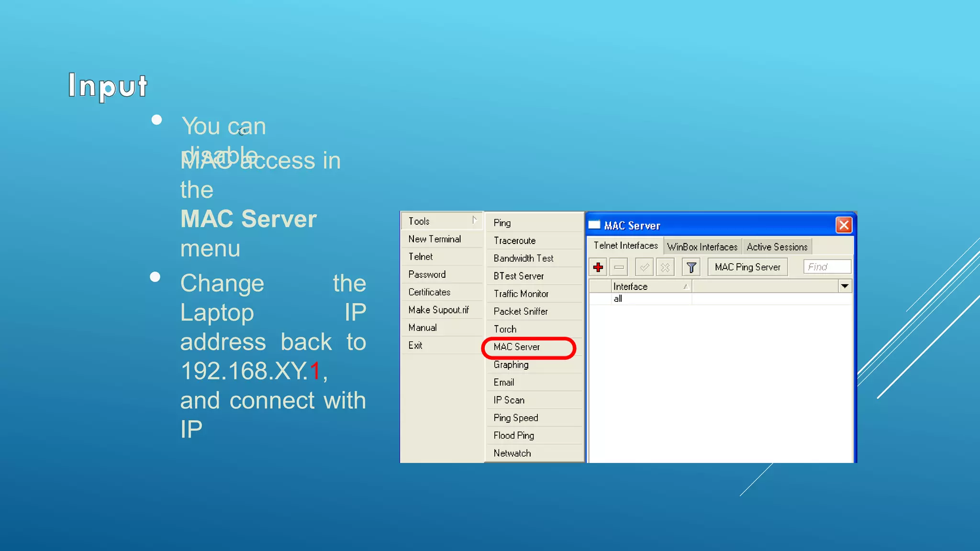Open Bandwidth Test tool
Image resolution: width=980 pixels, height=551 pixels.
535,258
